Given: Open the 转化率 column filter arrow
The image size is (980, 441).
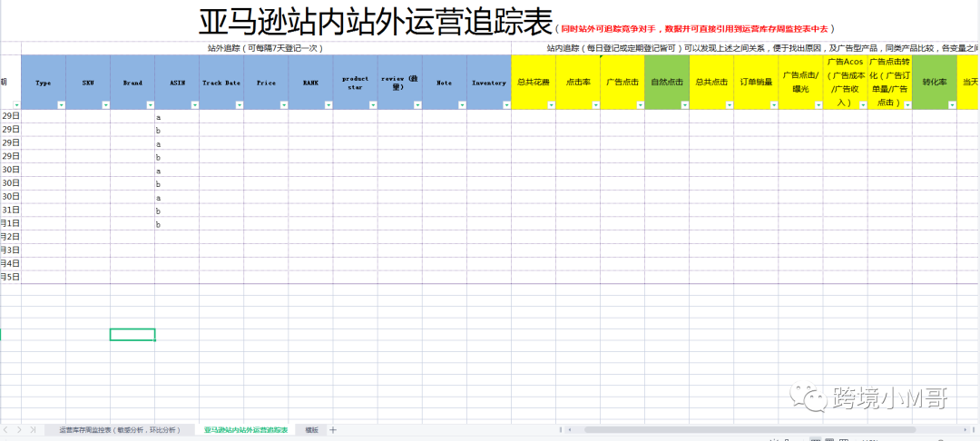Looking at the screenshot, I should click(951, 105).
